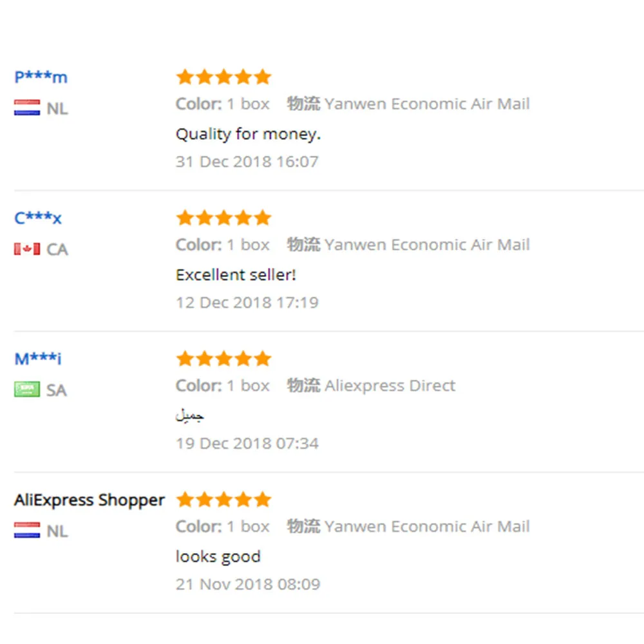Click the star rating on C***x's review
The height and width of the screenshot is (644, 644).
(223, 218)
